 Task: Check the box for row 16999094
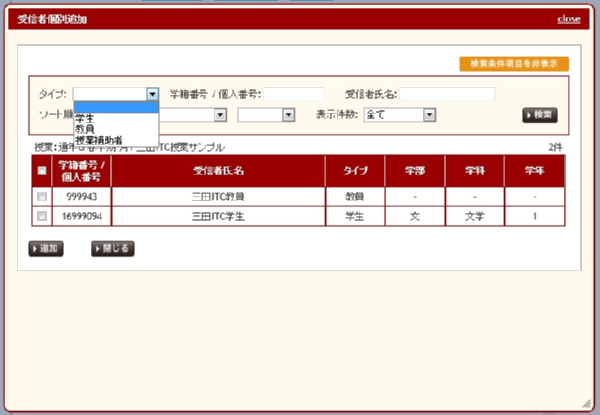click(41, 215)
